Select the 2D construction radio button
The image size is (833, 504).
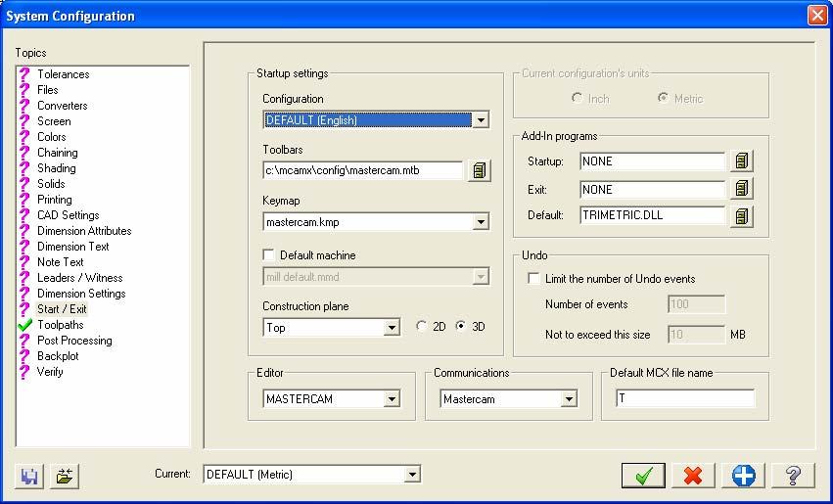[421, 326]
